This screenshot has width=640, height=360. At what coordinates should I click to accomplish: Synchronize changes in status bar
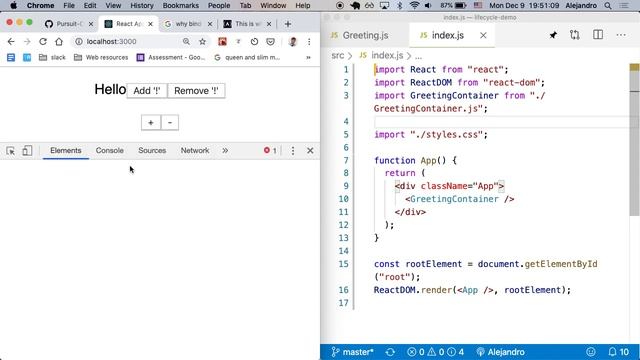point(390,352)
